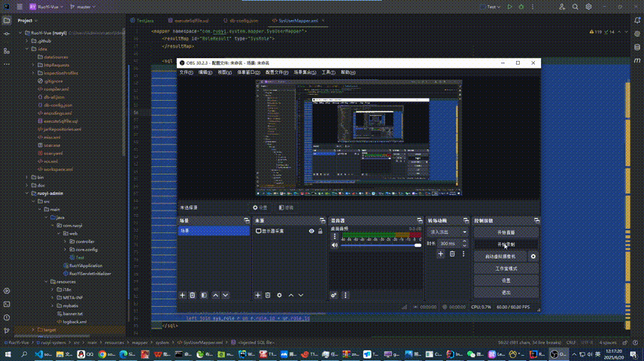
Task: Open advanced audio properties in Mixer
Action: (x=333, y=295)
